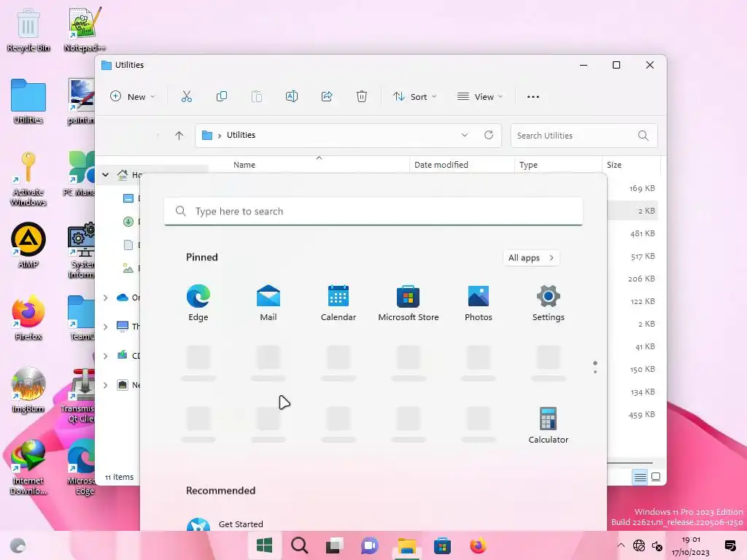Viewport: 747px width, 560px height.
Task: Sort by Name column header
Action: click(244, 165)
